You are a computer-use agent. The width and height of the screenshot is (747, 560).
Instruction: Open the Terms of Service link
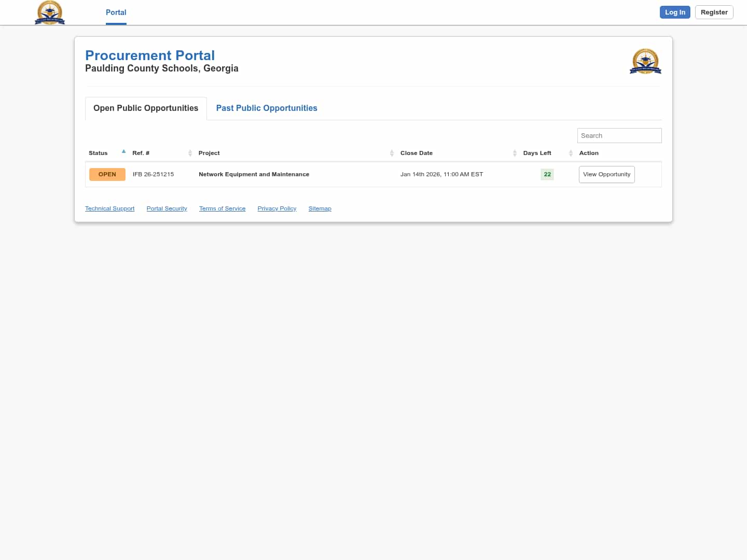pos(222,208)
